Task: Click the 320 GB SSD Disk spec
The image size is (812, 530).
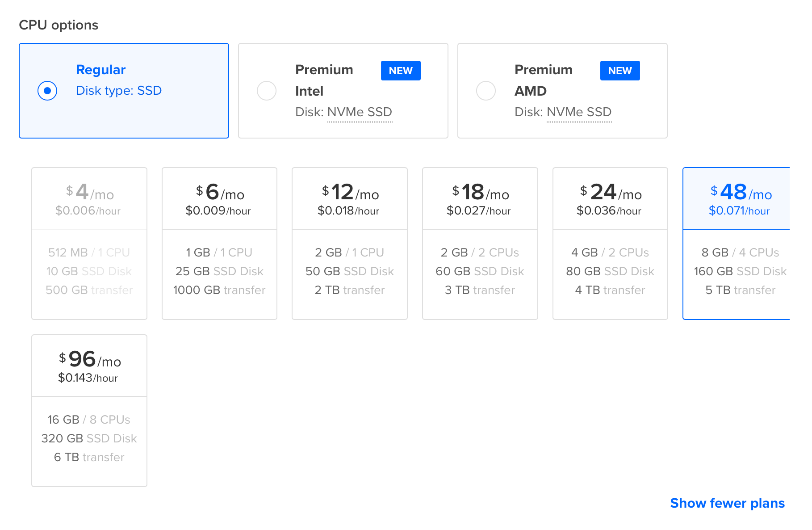Action: [x=89, y=438]
